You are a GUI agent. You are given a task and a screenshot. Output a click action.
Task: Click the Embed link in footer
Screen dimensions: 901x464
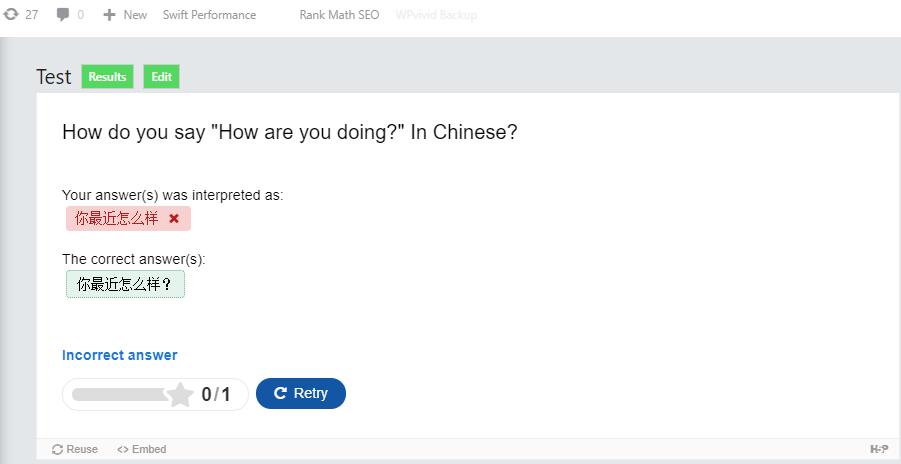pos(141,450)
